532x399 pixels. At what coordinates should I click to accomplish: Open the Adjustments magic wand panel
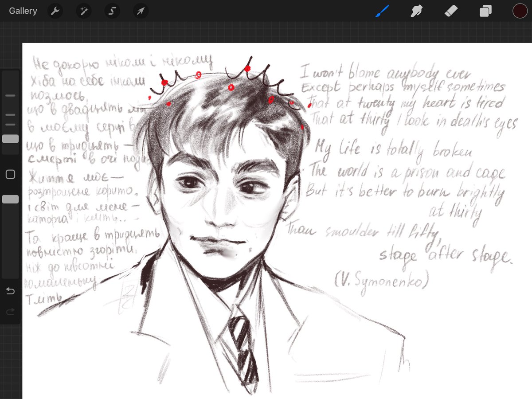[83, 11]
